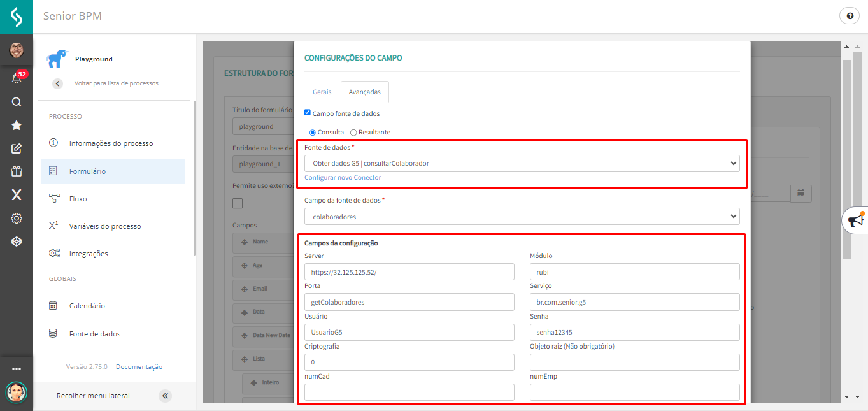The height and width of the screenshot is (411, 868).
Task: Open Fluxo in the process menu
Action: [x=78, y=199]
